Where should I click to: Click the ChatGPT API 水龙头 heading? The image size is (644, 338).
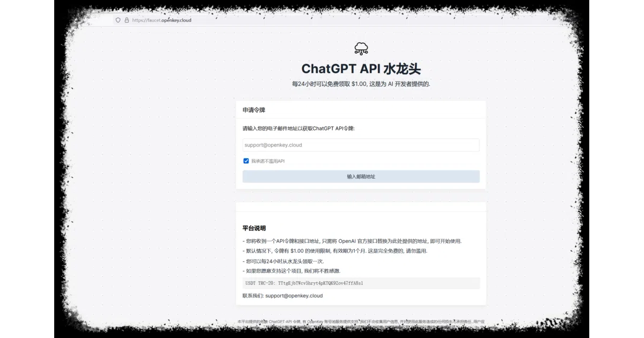(361, 69)
